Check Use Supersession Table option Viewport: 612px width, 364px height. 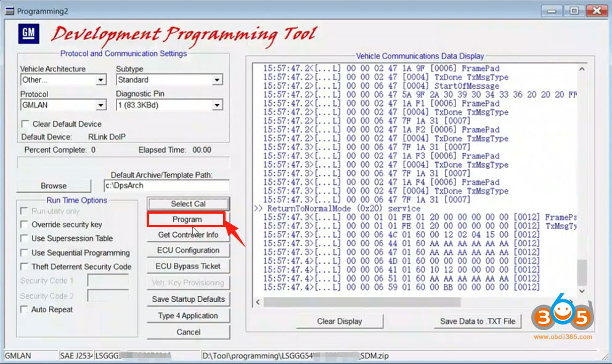point(25,239)
